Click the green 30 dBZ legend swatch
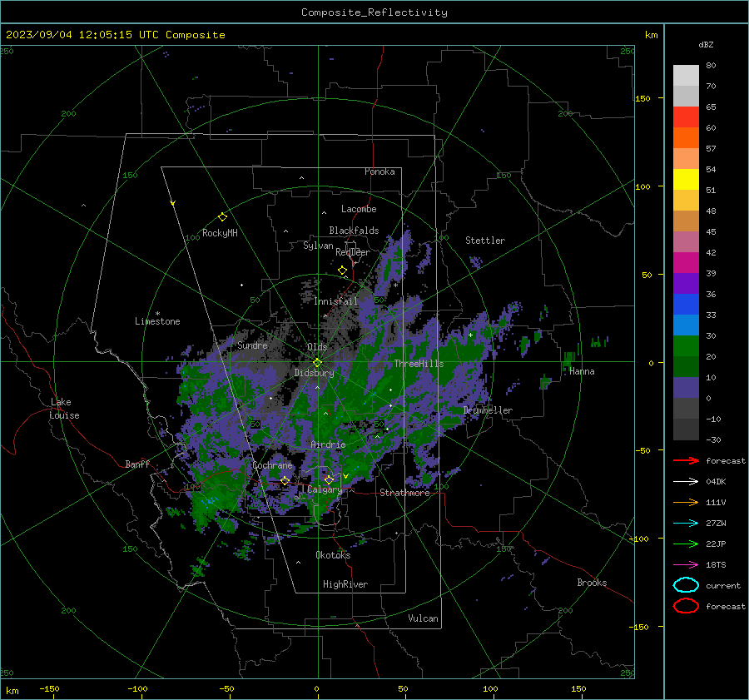The width and height of the screenshot is (749, 700). click(x=686, y=345)
